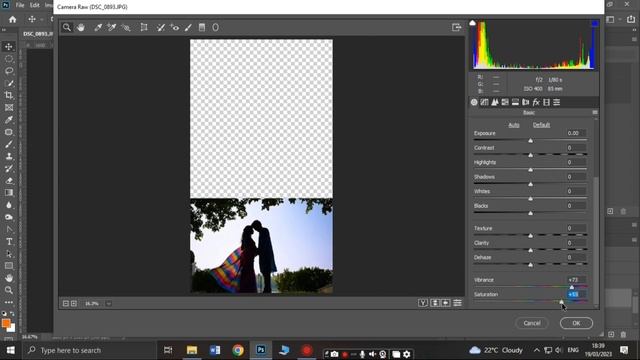
Task: Select the Targeted Adjustment tool
Action: pos(126,27)
